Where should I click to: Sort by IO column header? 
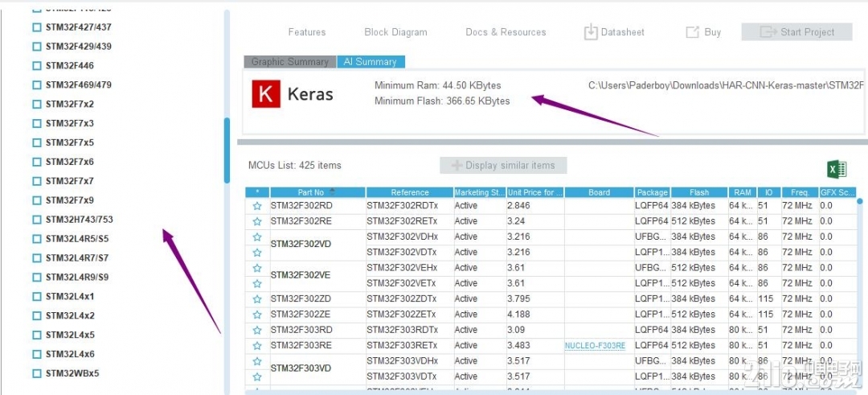point(769,192)
